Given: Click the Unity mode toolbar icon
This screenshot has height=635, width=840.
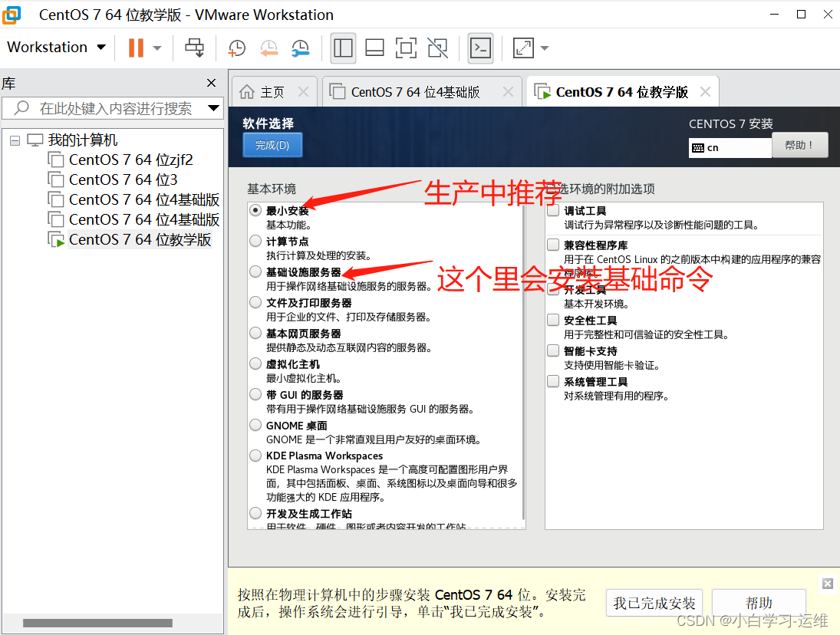Looking at the screenshot, I should [438, 48].
